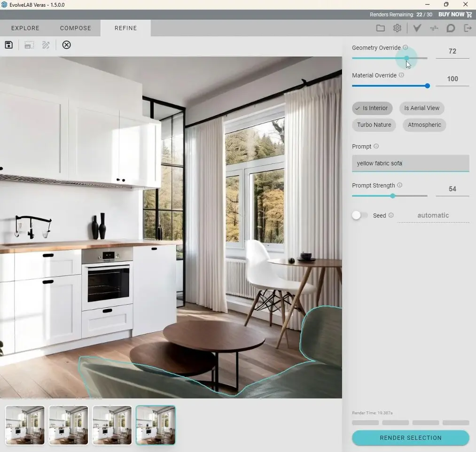Open the folder icon in top bar

[380, 28]
